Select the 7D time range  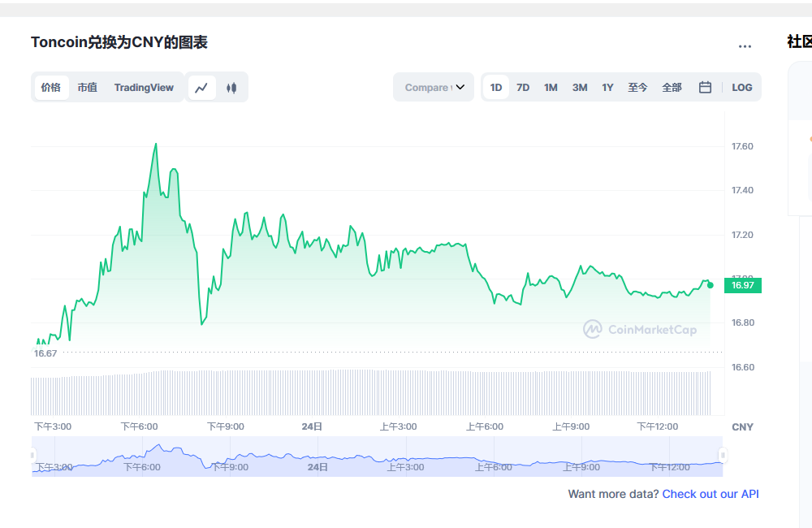tap(523, 88)
